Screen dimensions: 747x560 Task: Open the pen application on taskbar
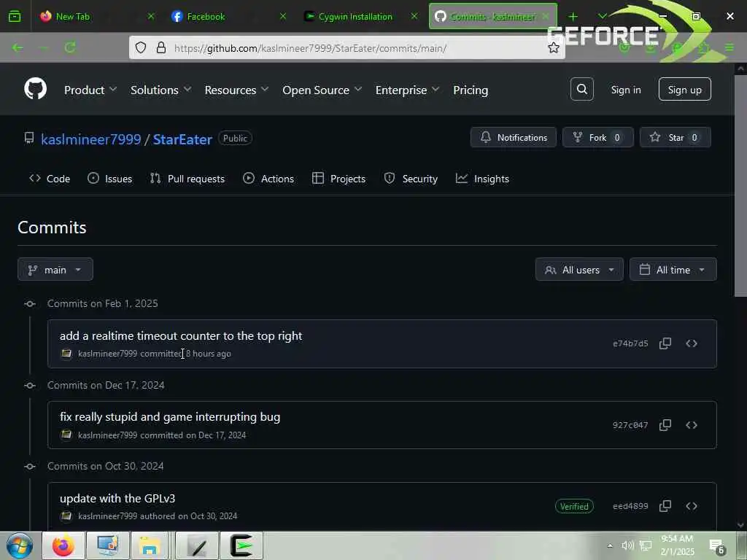pyautogui.click(x=197, y=545)
